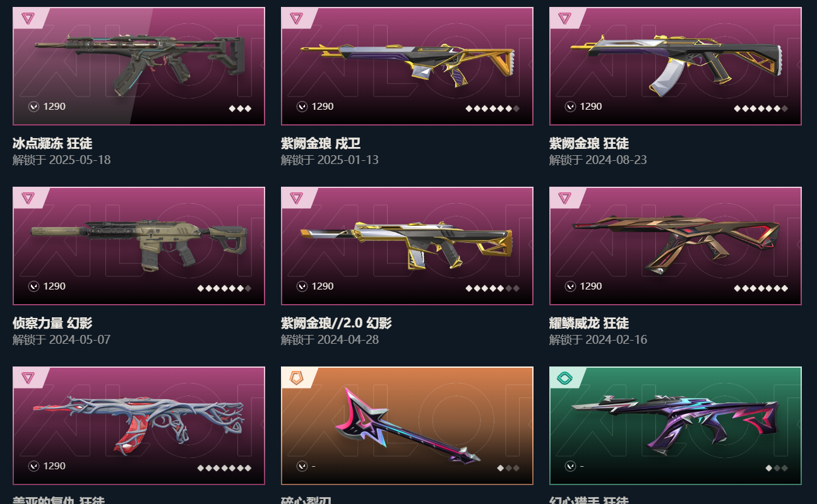Screen dimensions: 817x504
Task: Open the thorny vine Vandal skin card
Action: (139, 426)
